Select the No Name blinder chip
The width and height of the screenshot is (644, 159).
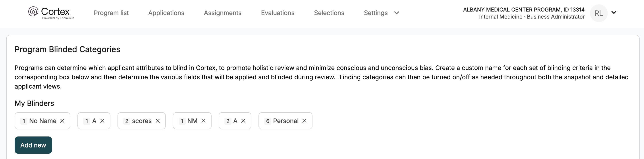coord(42,121)
